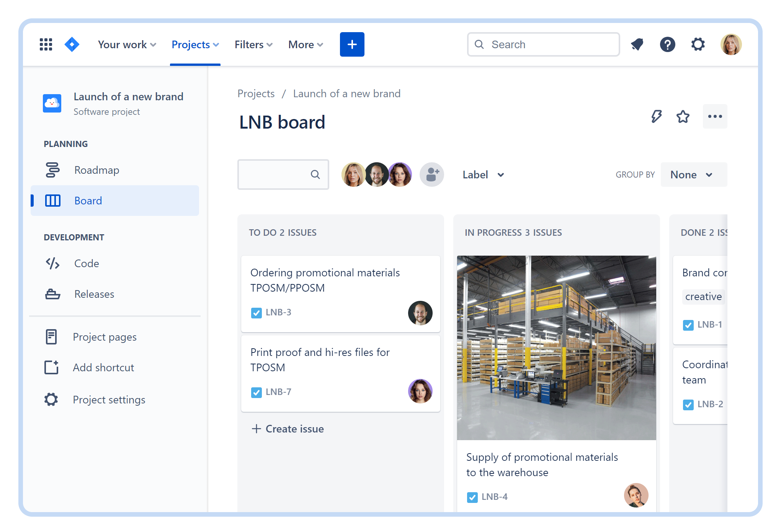Open the three-dot board menu

(x=715, y=116)
